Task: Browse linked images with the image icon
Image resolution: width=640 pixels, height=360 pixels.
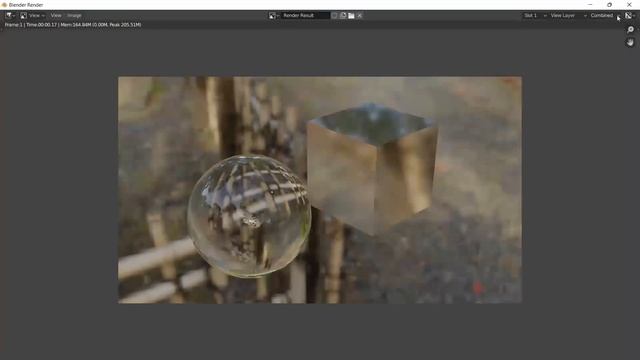Action: tap(274, 16)
